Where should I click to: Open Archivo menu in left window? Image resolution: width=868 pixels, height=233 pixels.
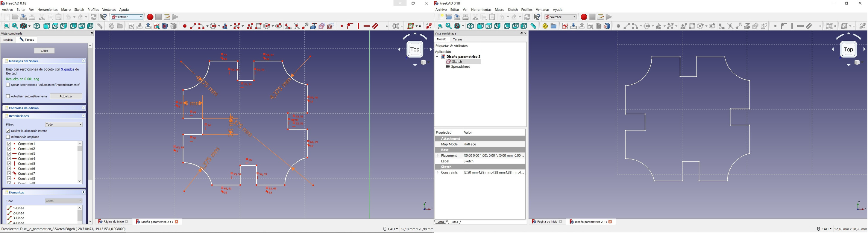pos(7,10)
